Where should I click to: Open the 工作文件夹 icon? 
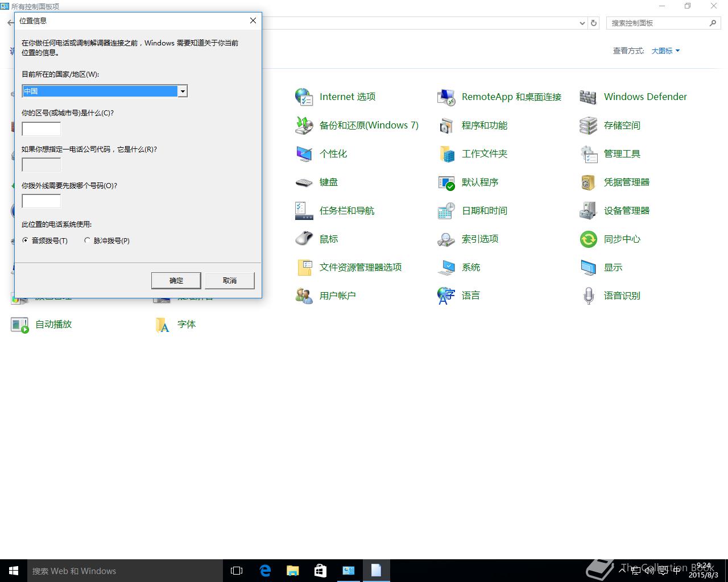click(446, 153)
